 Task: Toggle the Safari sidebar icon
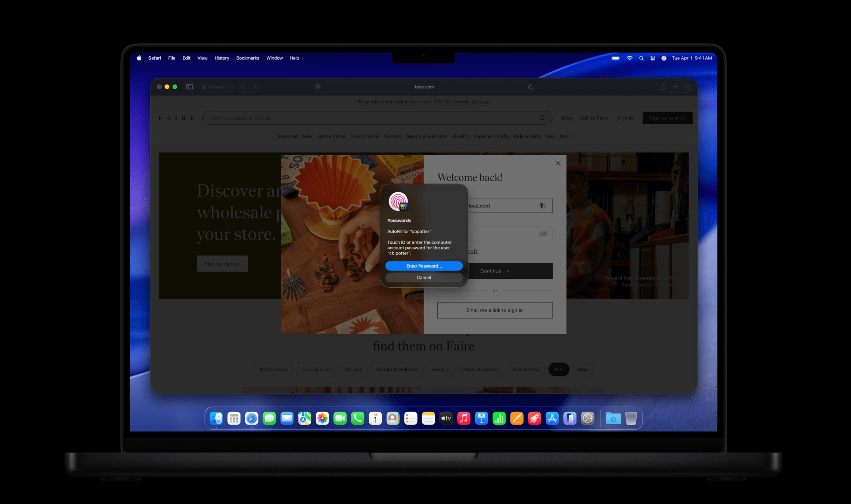189,87
